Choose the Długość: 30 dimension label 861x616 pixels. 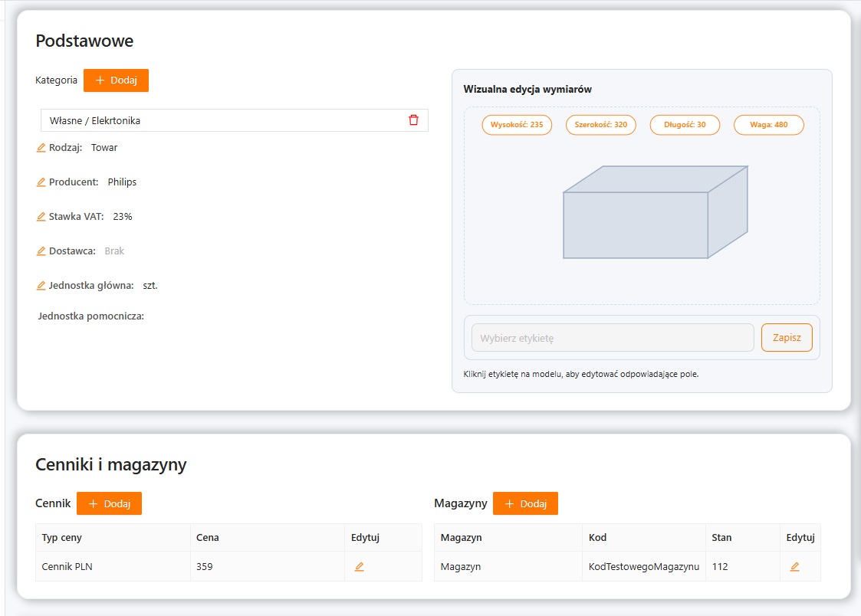click(685, 125)
